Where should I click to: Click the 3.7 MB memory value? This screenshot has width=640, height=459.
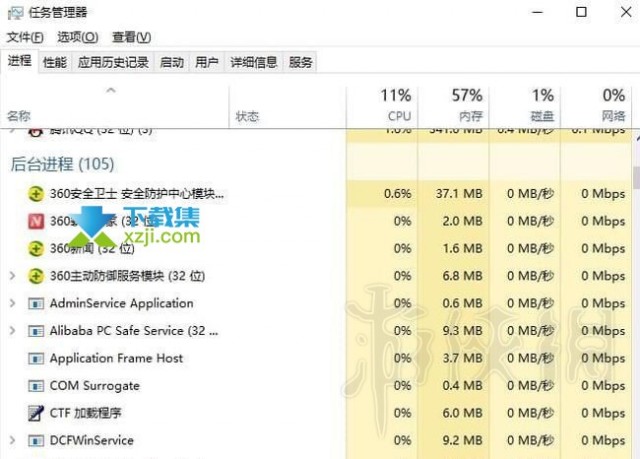[462, 359]
